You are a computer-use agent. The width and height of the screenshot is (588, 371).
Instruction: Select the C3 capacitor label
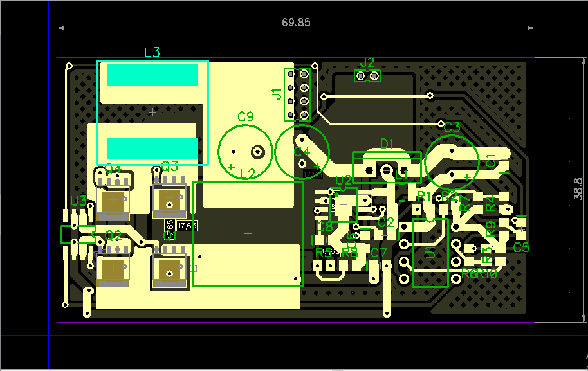pos(452,127)
